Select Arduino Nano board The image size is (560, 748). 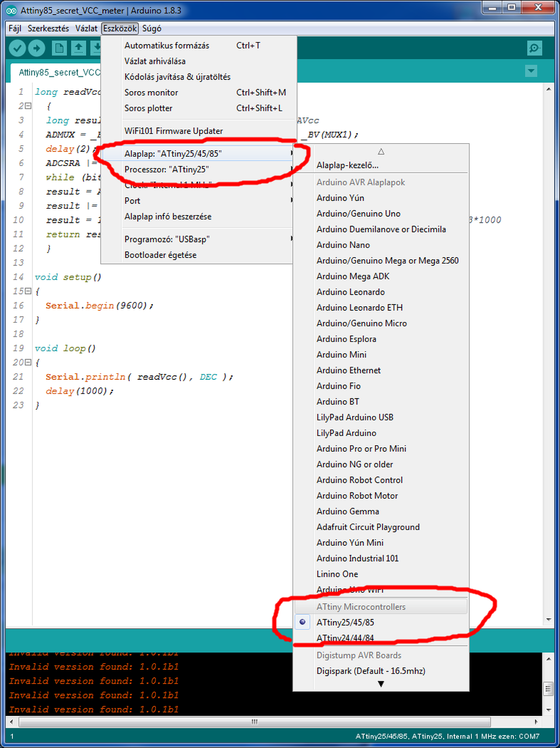[x=381, y=245]
